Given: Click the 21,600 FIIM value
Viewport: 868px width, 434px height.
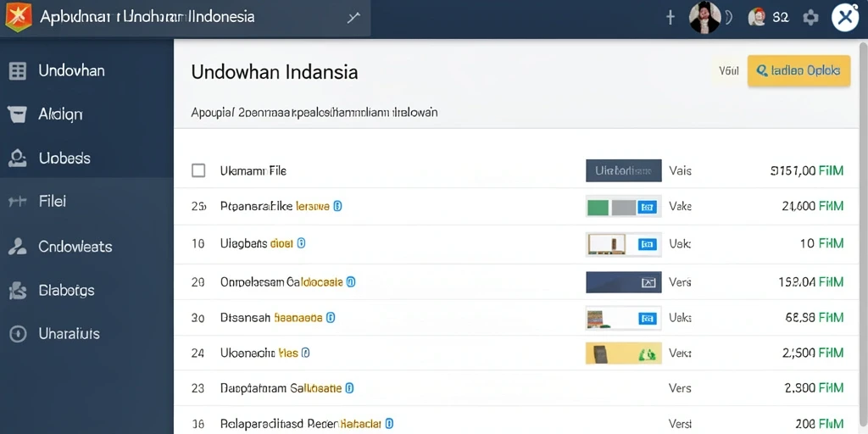Looking at the screenshot, I should [813, 207].
